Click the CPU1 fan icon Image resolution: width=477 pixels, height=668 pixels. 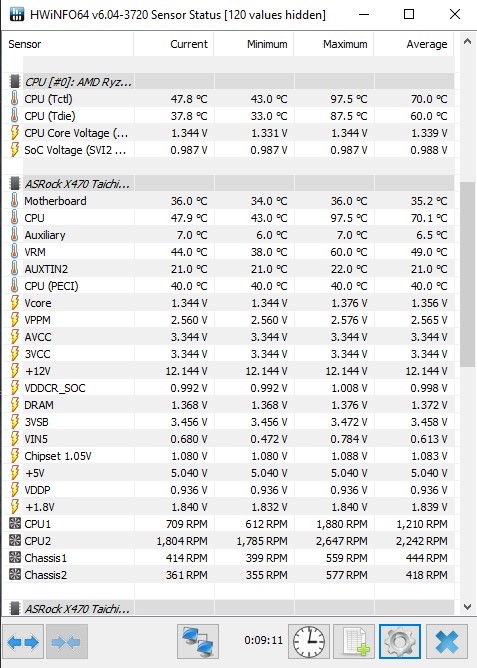coord(15,524)
